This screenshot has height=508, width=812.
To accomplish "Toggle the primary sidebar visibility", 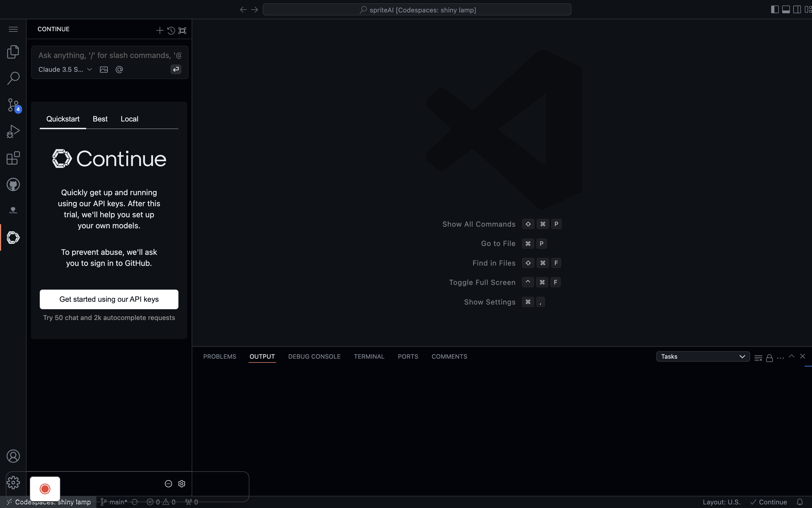I will point(774,9).
